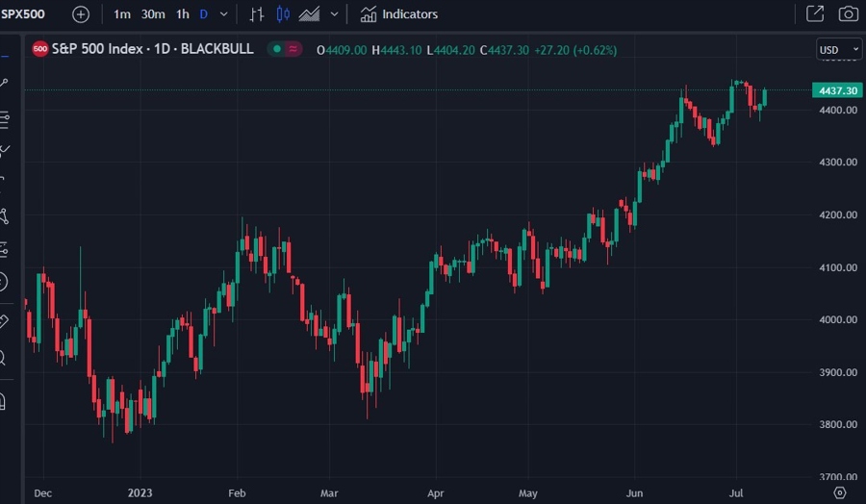Select the Brush drawing tool
Screen dimensions: 866x504
click(5, 151)
